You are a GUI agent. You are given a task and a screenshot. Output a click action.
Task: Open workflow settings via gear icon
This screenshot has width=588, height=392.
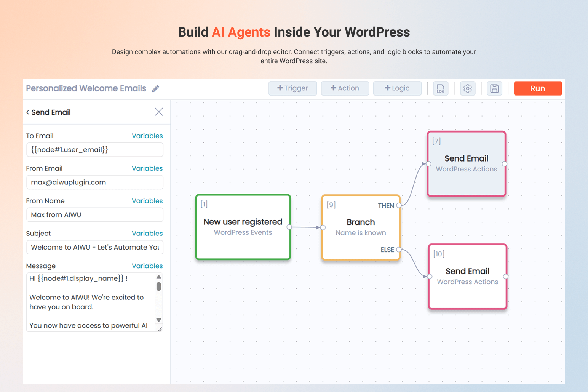coord(468,88)
